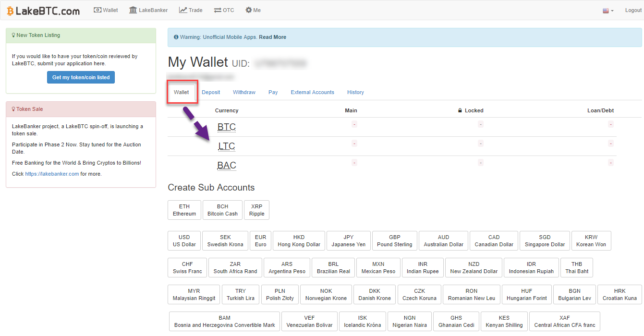The width and height of the screenshot is (644, 336).
Task: Open the Wallet menu in navbar
Action: click(106, 10)
